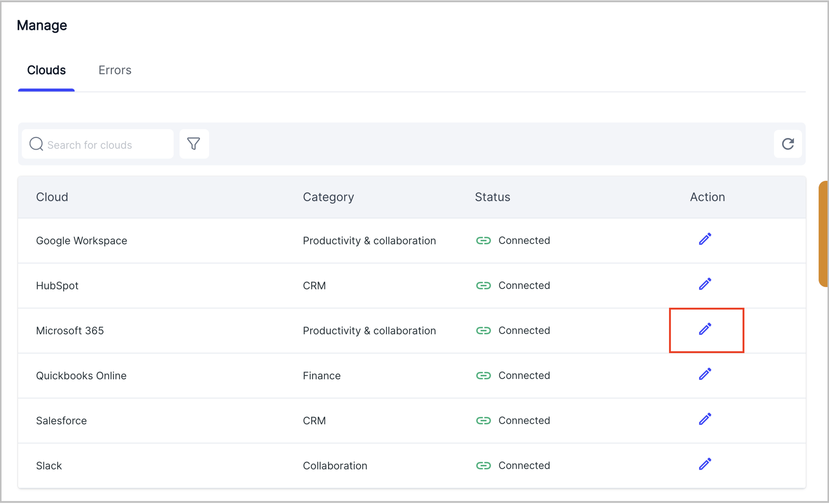Switch to the Errors tab

(x=115, y=70)
